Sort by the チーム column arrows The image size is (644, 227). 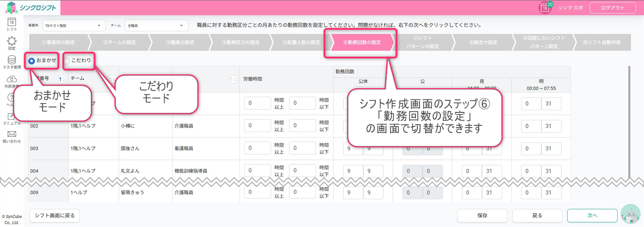[x=112, y=79]
